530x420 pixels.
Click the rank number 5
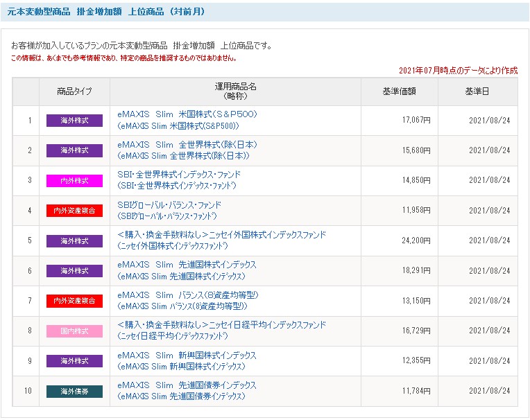[x=30, y=240]
